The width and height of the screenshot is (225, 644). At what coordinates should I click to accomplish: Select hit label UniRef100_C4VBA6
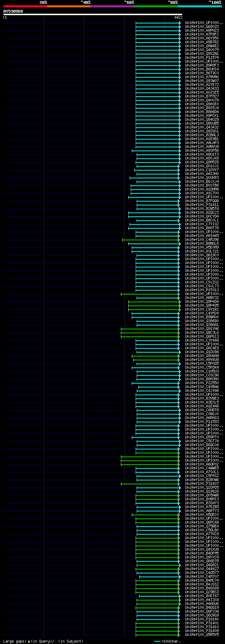pos(202,387)
